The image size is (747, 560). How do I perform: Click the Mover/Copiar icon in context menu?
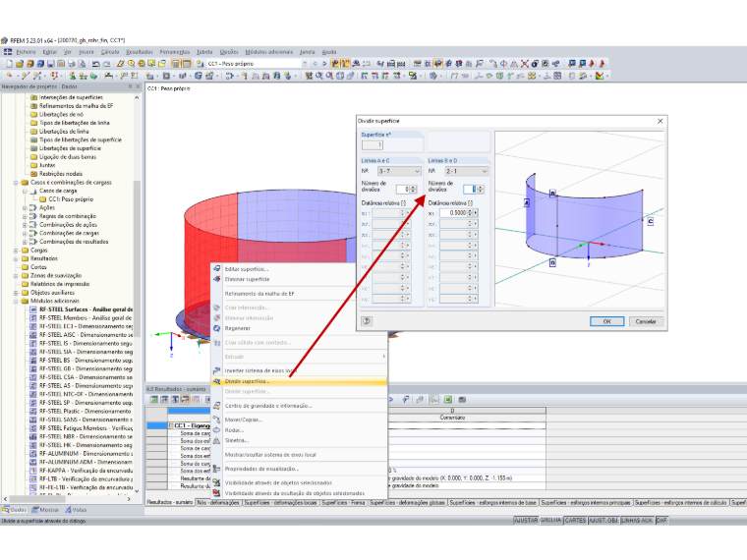(x=217, y=420)
